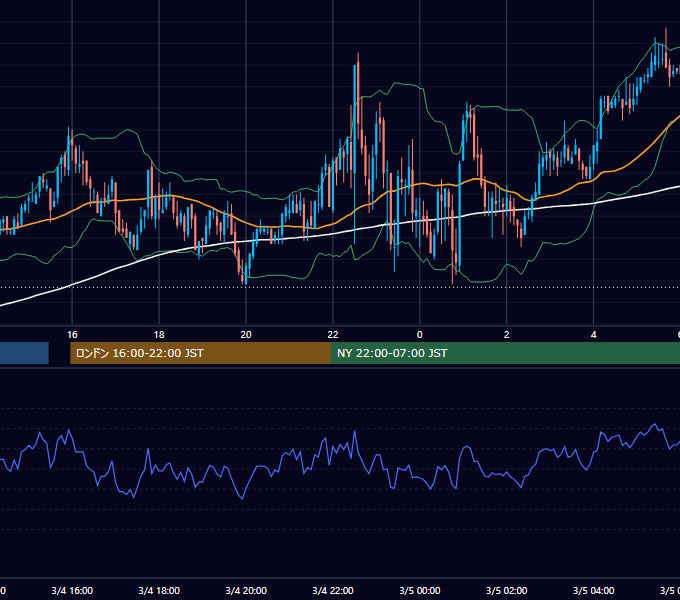The image size is (680, 600).
Task: Click the 3/5 04:00 date label
Action: pos(593,590)
